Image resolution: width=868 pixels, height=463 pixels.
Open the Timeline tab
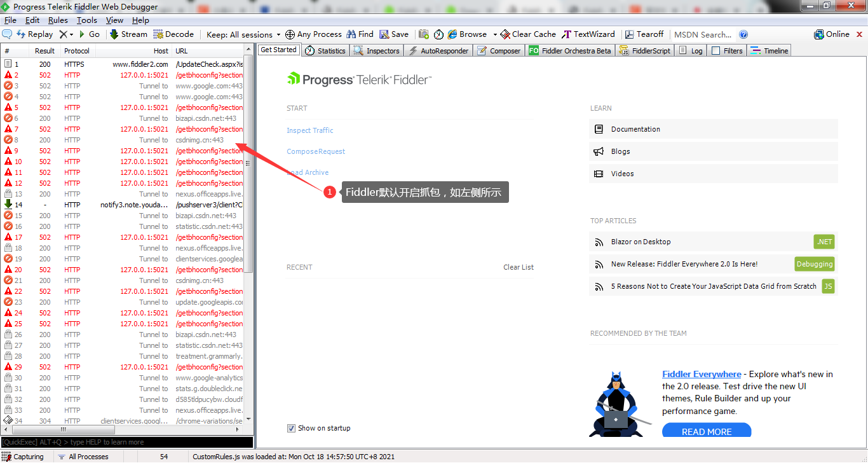[770, 51]
